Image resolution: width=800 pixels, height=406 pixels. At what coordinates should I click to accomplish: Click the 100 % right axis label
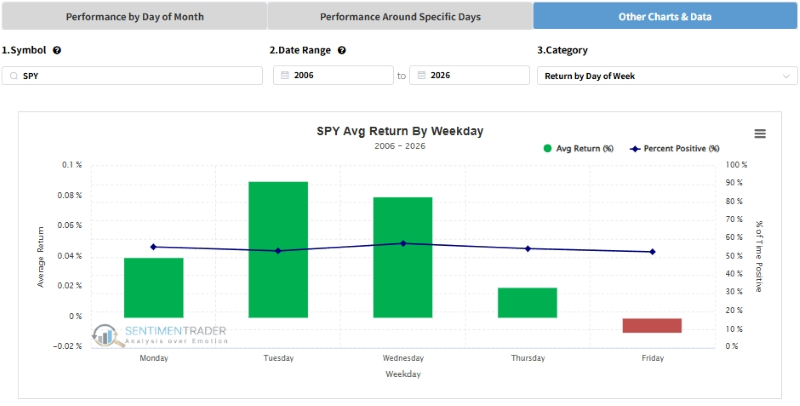[736, 165]
